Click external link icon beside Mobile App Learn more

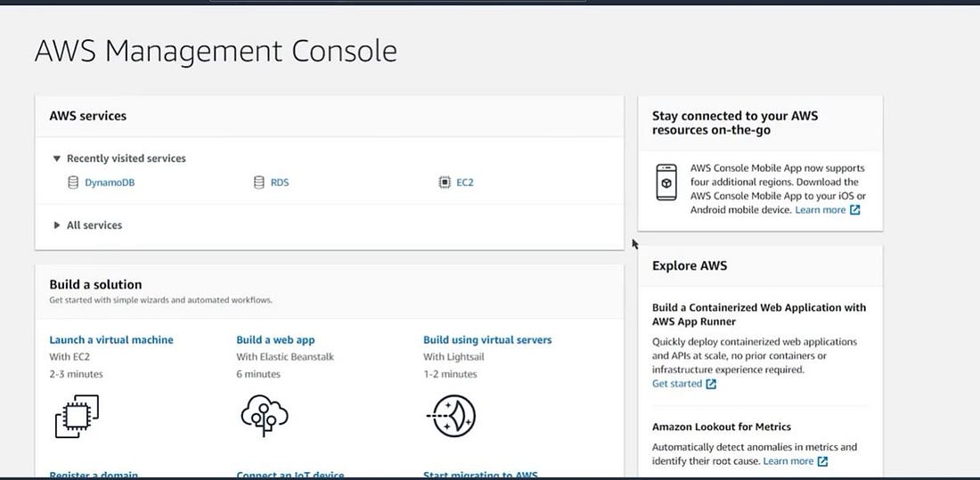pos(855,210)
